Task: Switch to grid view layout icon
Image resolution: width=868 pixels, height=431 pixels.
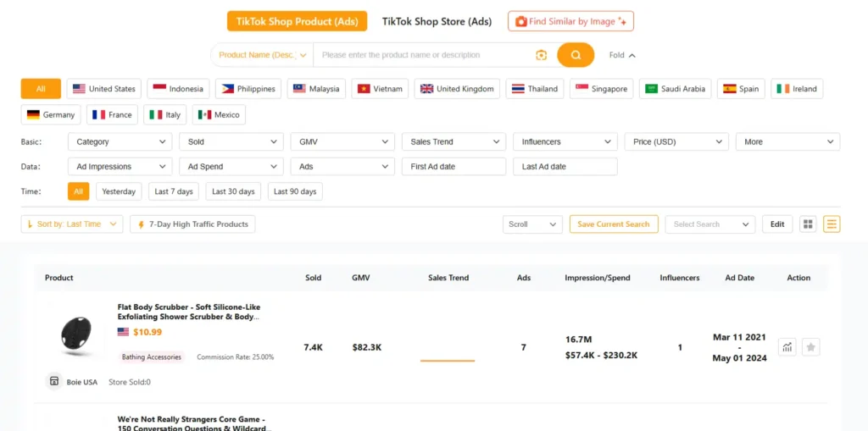Action: pos(808,224)
